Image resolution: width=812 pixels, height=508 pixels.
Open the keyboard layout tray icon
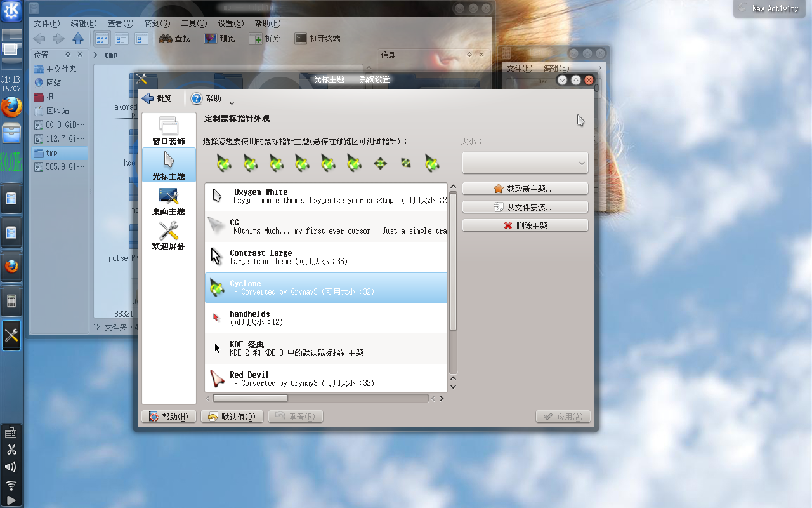pos(11,433)
